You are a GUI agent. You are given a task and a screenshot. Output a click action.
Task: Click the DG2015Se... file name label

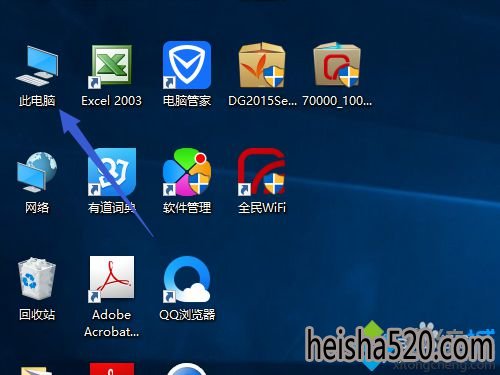pos(262,101)
